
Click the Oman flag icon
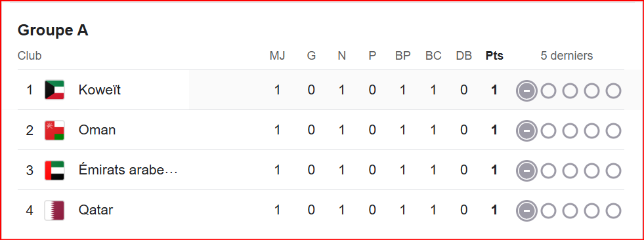coord(54,130)
